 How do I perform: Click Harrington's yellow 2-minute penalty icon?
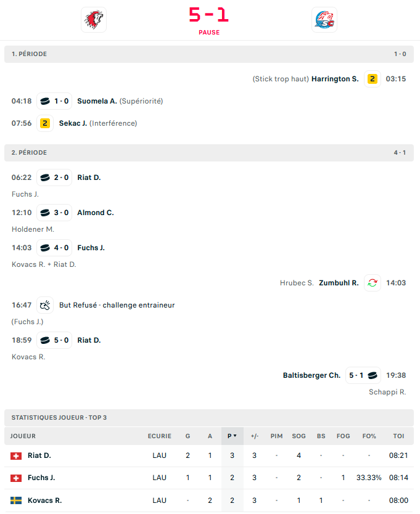tap(373, 79)
